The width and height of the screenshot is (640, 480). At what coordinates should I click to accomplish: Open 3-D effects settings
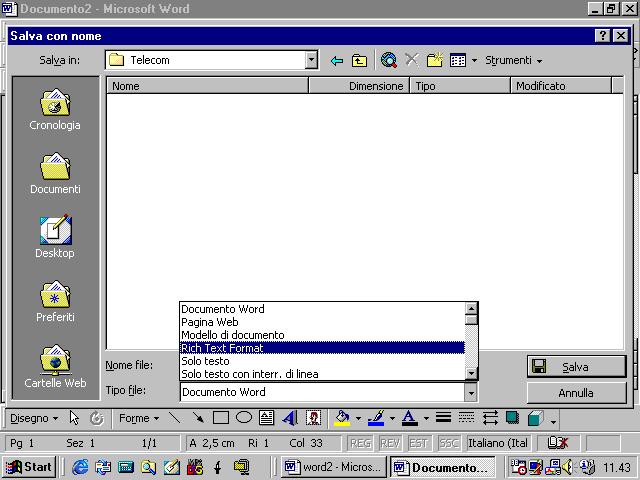pos(536,418)
